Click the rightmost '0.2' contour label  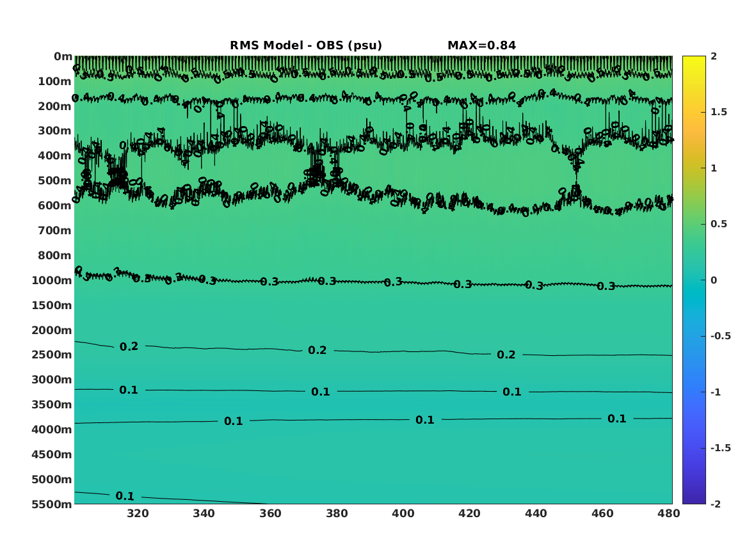pos(506,355)
